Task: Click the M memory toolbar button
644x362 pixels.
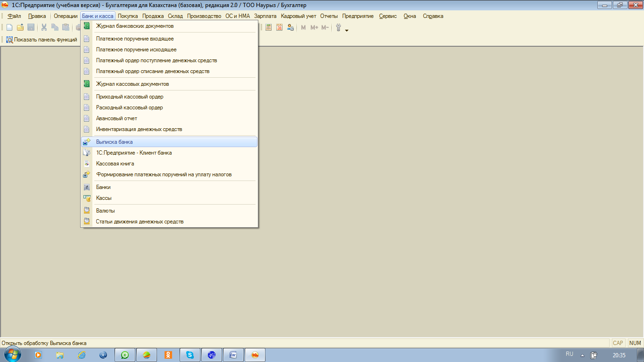Action: 303,27
